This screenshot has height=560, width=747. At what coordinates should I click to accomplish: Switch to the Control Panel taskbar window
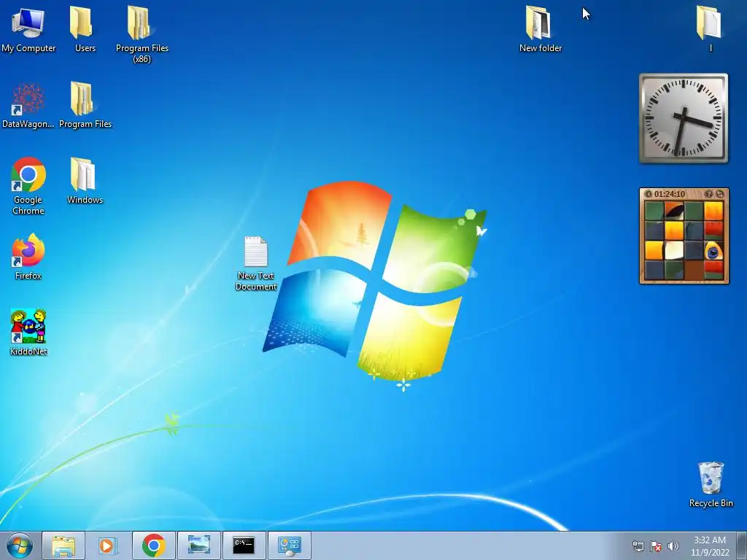(289, 545)
